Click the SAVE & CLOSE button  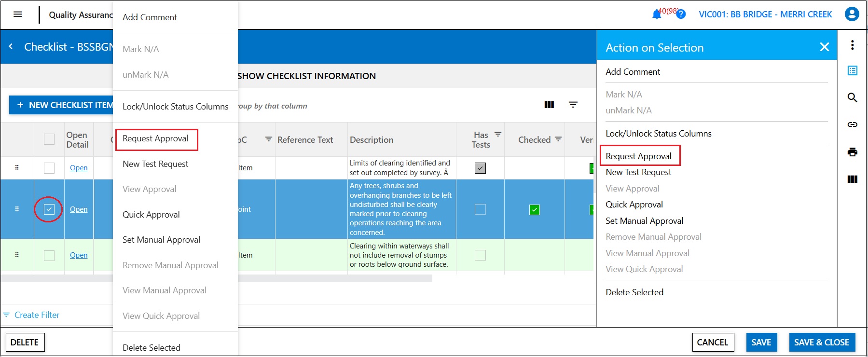(822, 343)
